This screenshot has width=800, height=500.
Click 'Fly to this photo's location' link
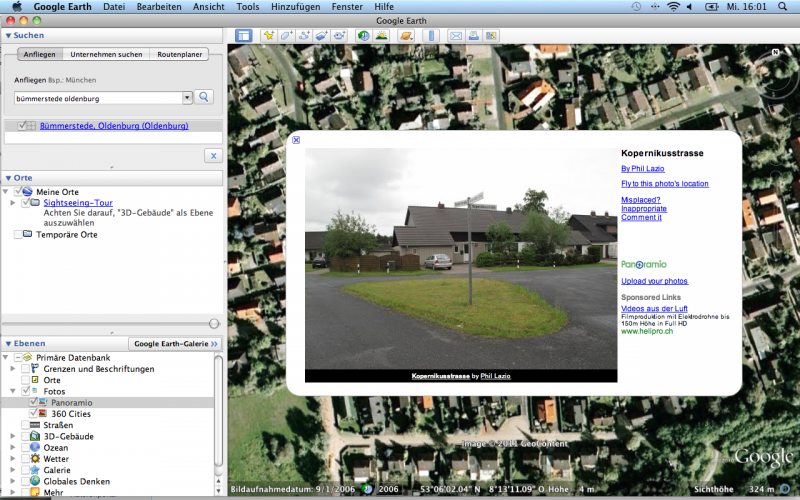point(664,184)
